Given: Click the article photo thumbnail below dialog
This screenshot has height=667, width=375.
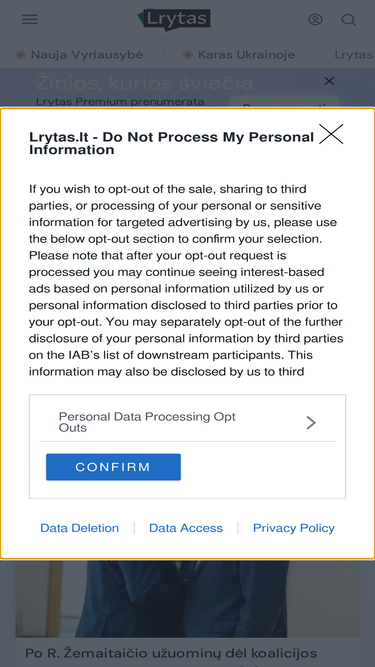Looking at the screenshot, I should 188,599.
